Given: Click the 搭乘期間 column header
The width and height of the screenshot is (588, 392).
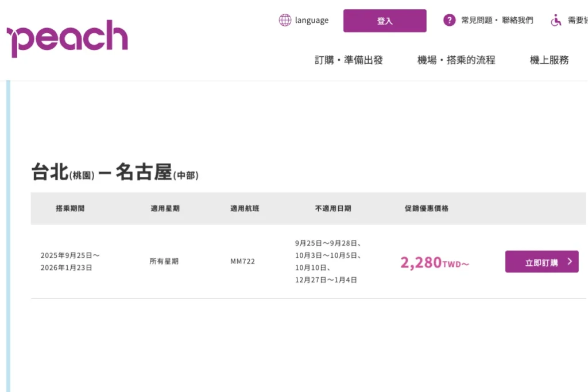Looking at the screenshot, I should [70, 208].
